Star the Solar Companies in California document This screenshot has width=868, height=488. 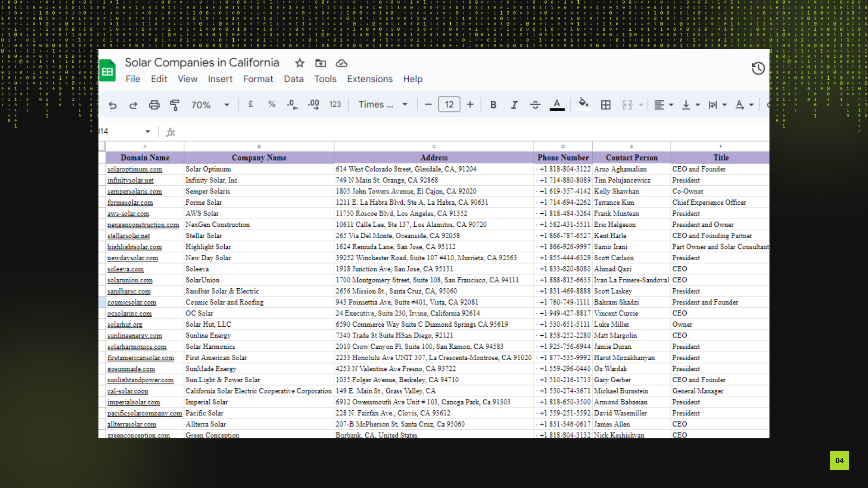pos(300,63)
